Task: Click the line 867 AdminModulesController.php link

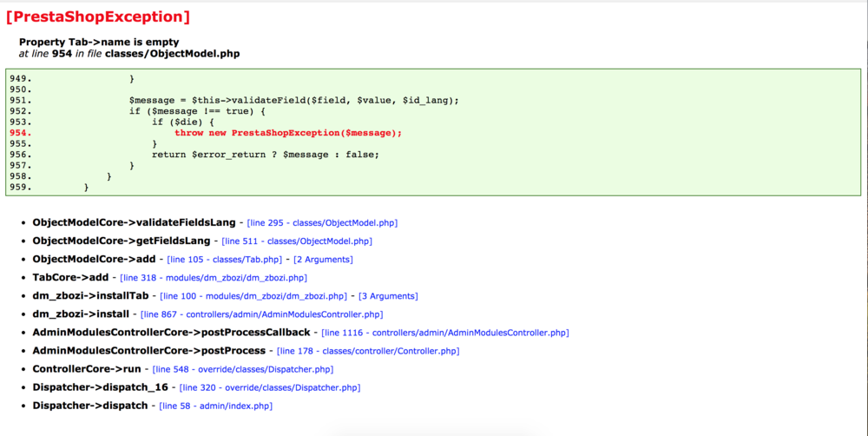Action: [x=261, y=314]
